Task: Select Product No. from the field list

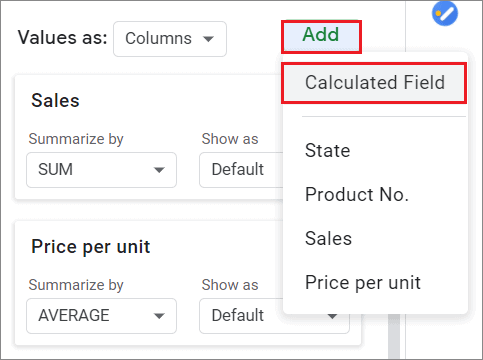Action: coord(357,194)
